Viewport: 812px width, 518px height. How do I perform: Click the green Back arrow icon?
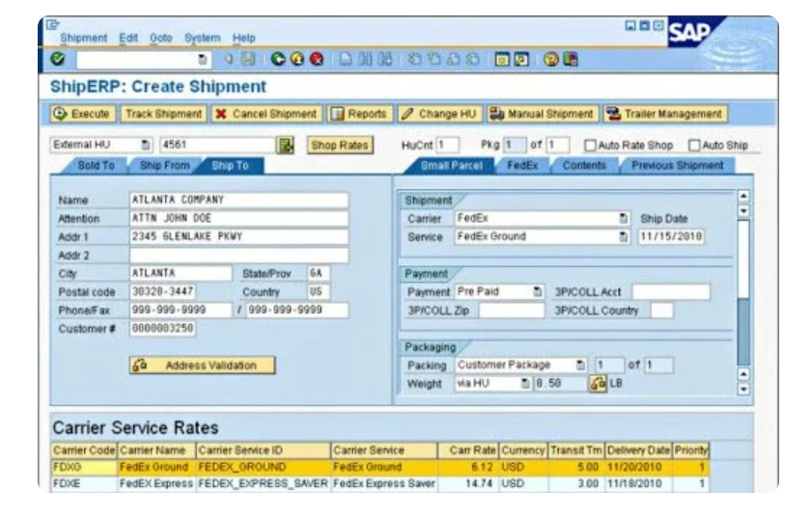click(278, 59)
